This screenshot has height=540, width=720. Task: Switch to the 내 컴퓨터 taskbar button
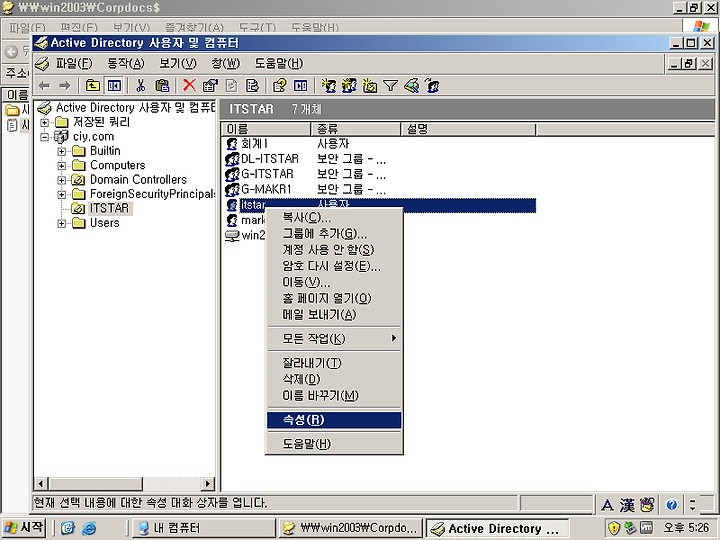click(203, 528)
